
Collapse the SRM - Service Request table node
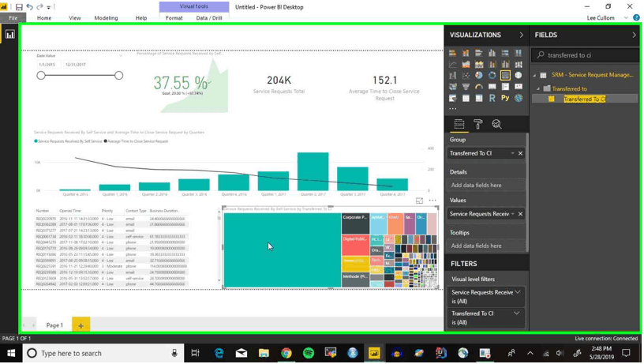(535, 75)
